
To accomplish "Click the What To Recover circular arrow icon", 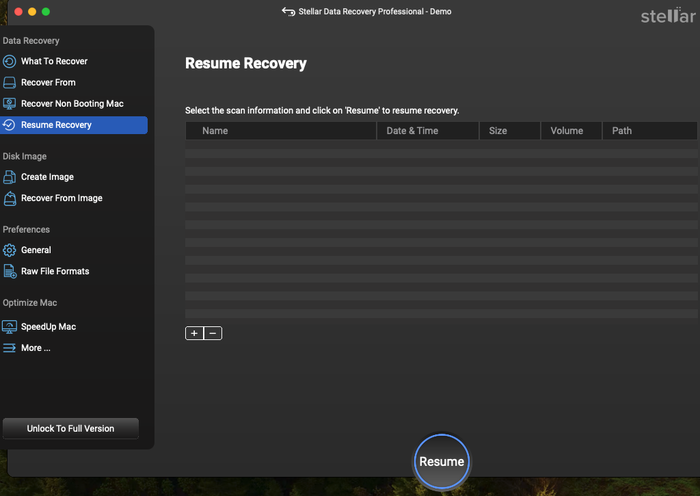I will pos(9,61).
